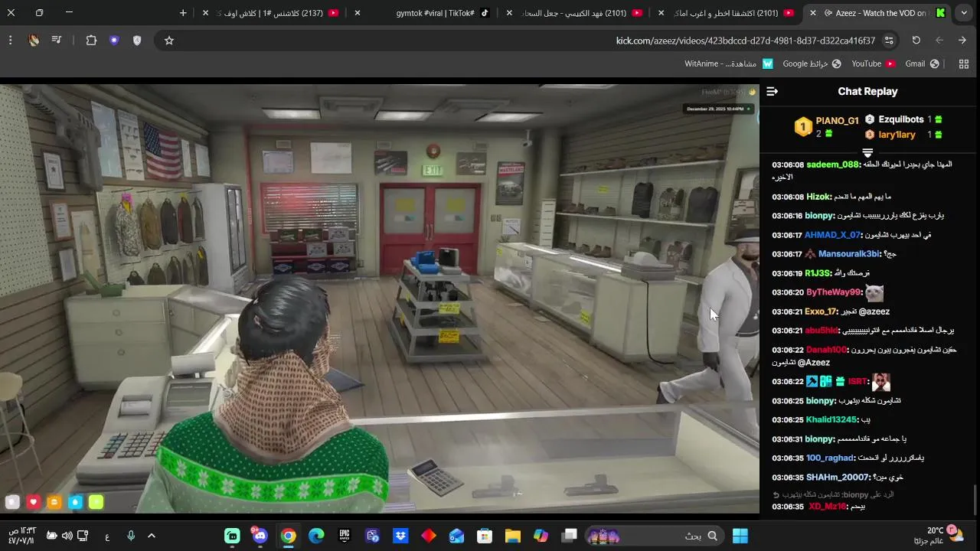Viewport: 980px width, 551px height.
Task: Click username Mansouralk3bi in chat
Action: point(849,254)
